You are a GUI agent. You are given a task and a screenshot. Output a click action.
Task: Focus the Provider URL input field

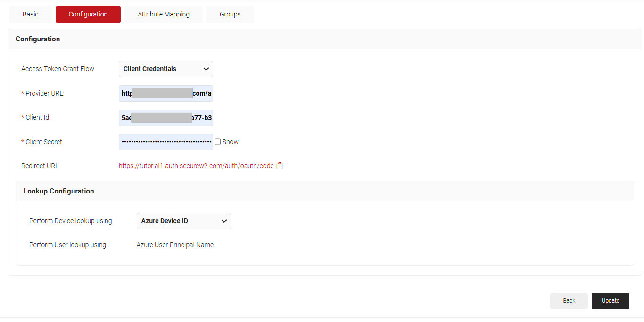[x=166, y=93]
